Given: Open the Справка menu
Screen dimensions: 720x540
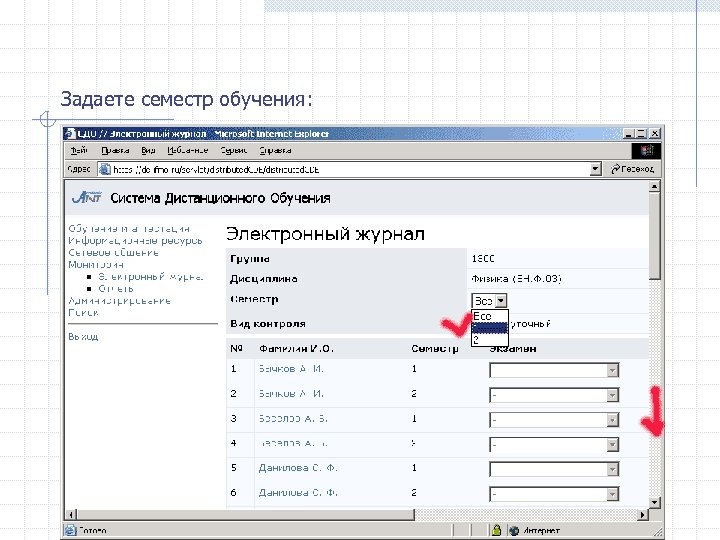Looking at the screenshot, I should 275,151.
